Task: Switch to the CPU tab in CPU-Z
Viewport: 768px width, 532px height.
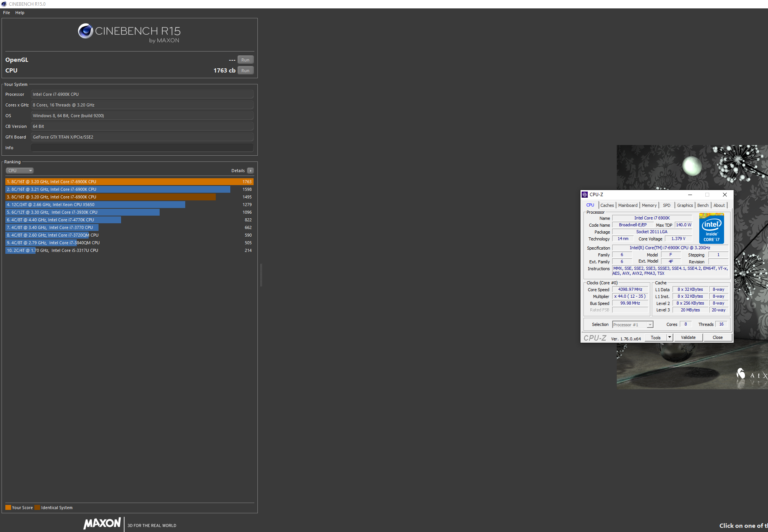Action: pyautogui.click(x=590, y=205)
